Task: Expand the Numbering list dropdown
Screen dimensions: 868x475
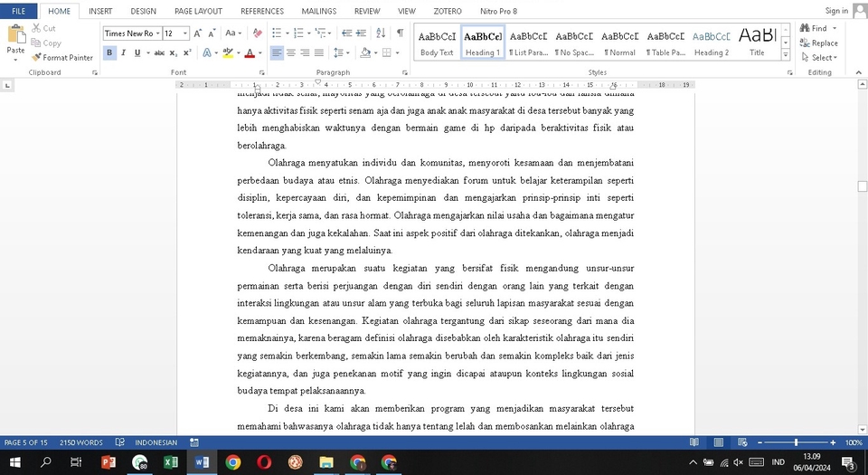Action: (x=308, y=33)
